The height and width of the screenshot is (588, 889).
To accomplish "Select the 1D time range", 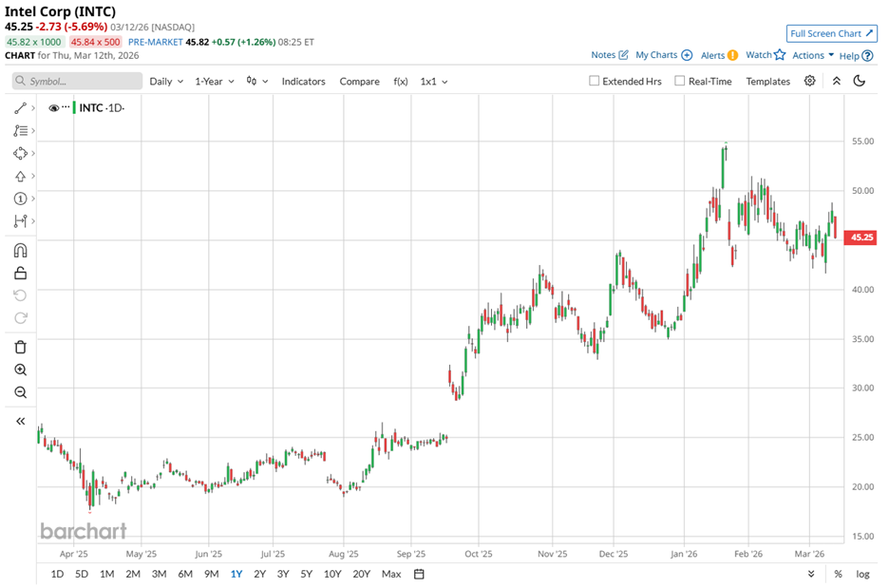I will (57, 575).
